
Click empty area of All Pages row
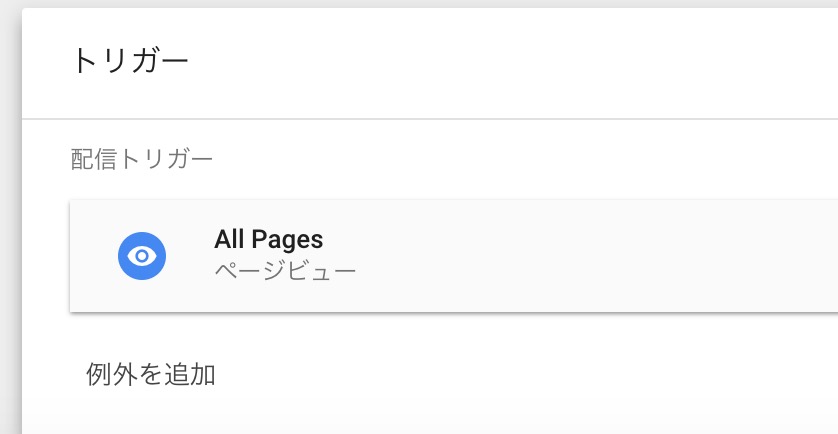click(588, 255)
